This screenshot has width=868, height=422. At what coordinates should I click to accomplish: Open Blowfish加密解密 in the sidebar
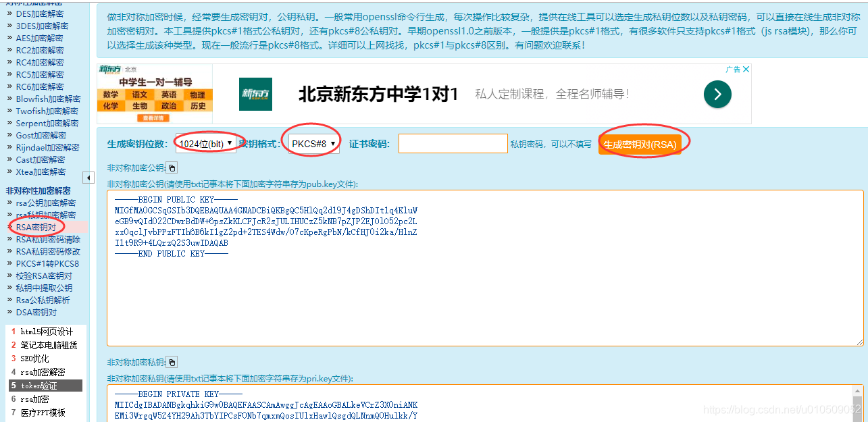tap(48, 99)
